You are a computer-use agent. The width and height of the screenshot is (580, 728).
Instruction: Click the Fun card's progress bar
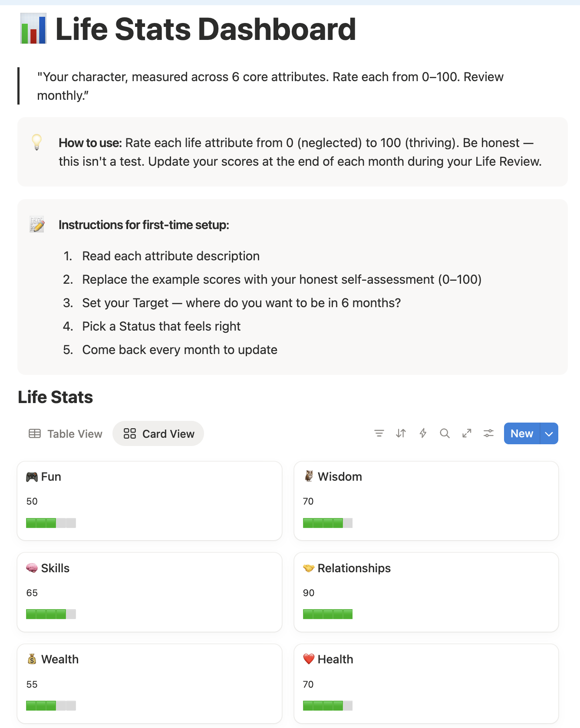click(51, 522)
